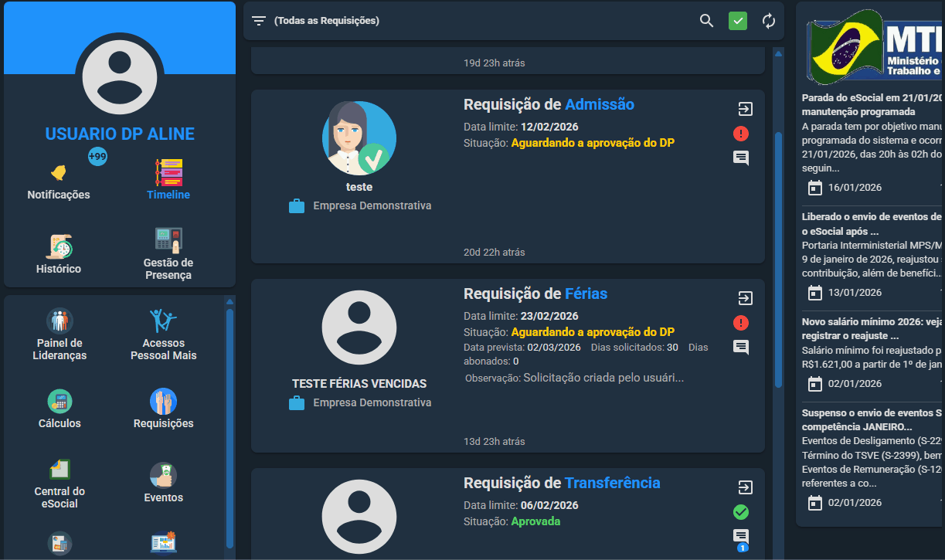This screenshot has width=945, height=560.
Task: Open the filter menu icon for Todas as Requisições
Action: 259,21
